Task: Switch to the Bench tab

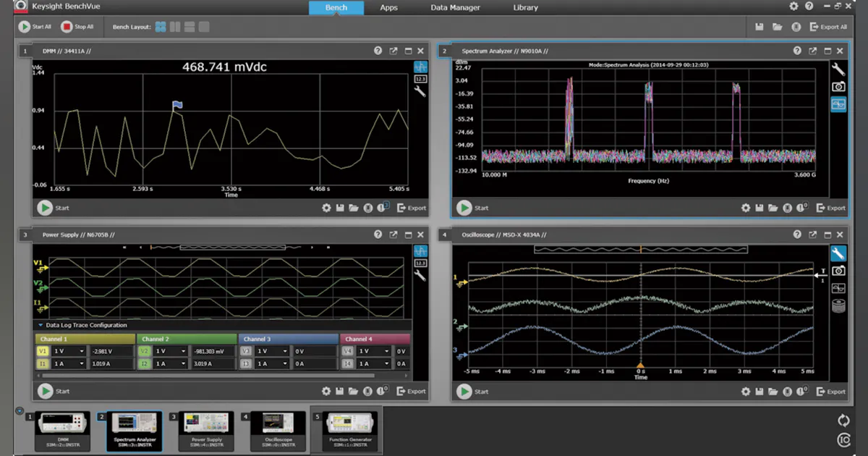Action: tap(336, 8)
